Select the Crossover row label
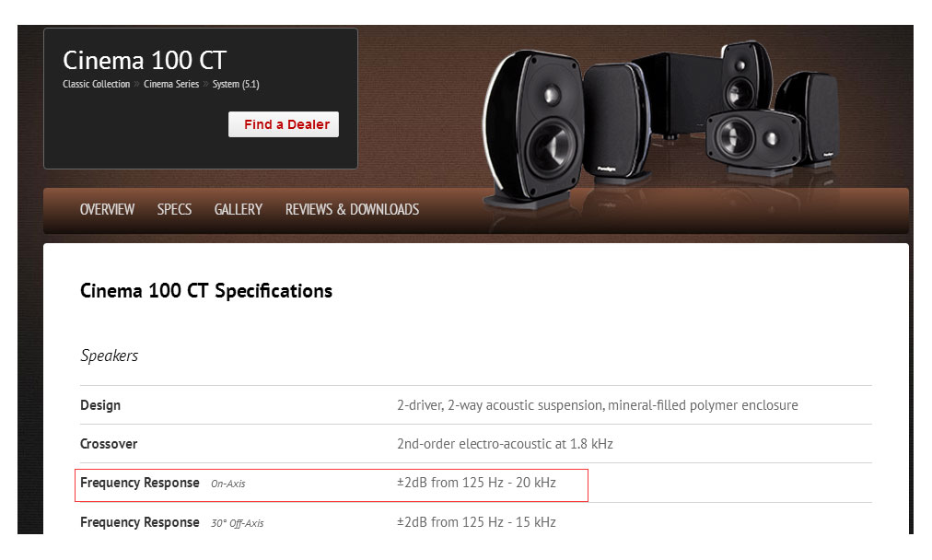Screen dimensions: 932x560 coord(109,444)
